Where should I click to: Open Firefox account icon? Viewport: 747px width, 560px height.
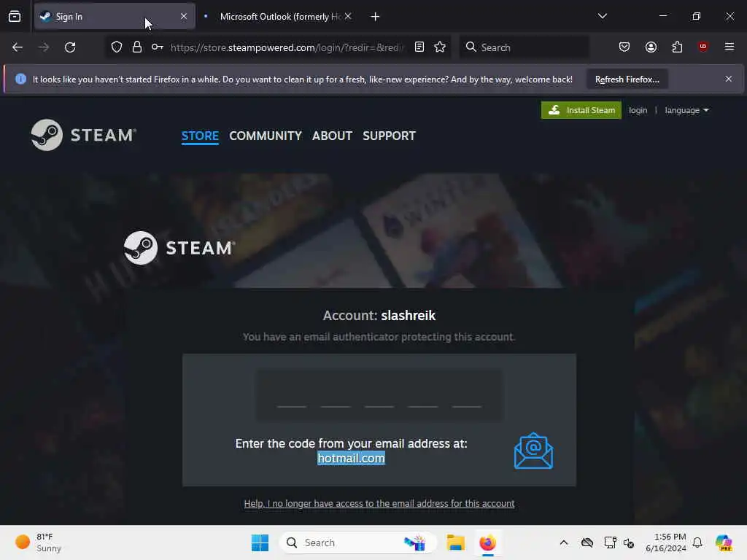coord(651,47)
